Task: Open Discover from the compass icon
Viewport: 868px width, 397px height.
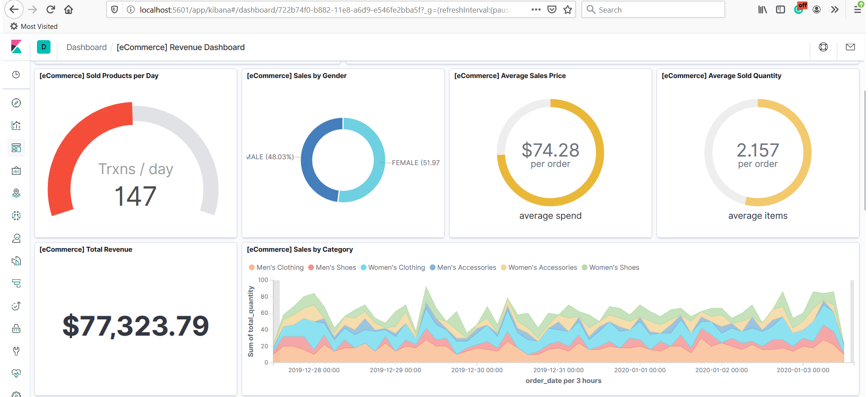Action: coord(16,103)
